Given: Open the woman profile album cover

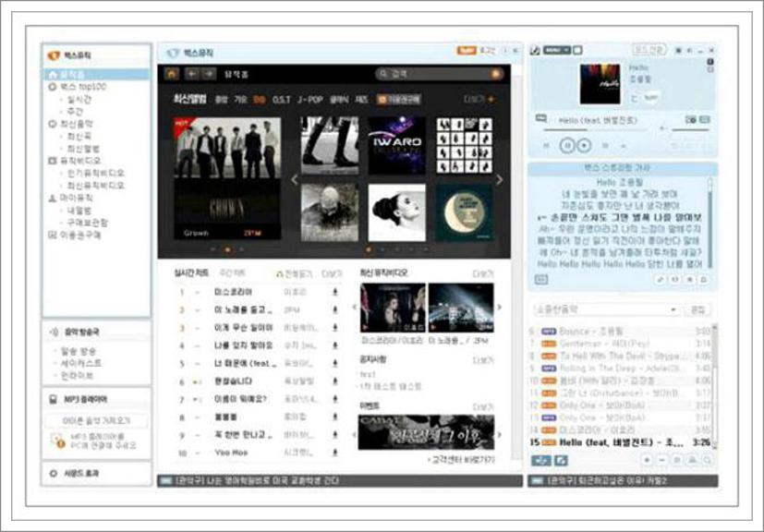Looking at the screenshot, I should pos(396,212).
